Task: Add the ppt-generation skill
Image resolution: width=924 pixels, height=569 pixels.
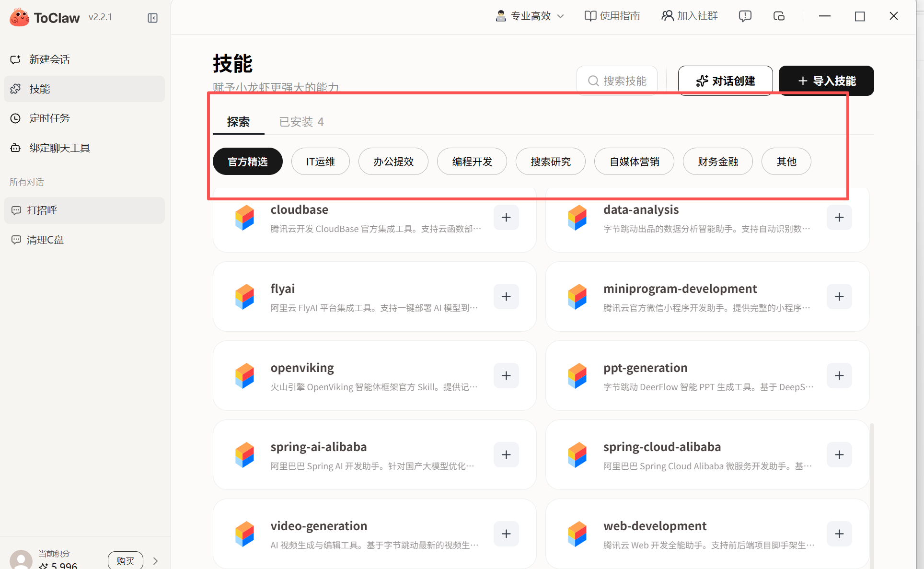Action: tap(839, 376)
